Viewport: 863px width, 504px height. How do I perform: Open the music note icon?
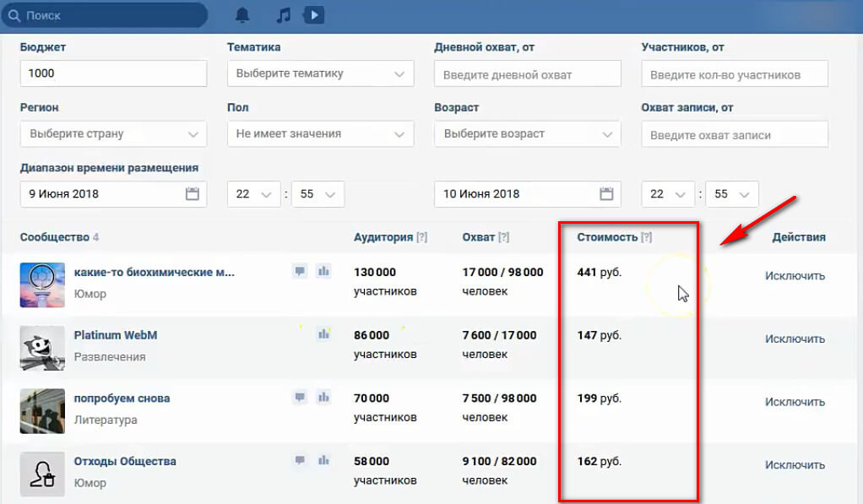pos(284,15)
